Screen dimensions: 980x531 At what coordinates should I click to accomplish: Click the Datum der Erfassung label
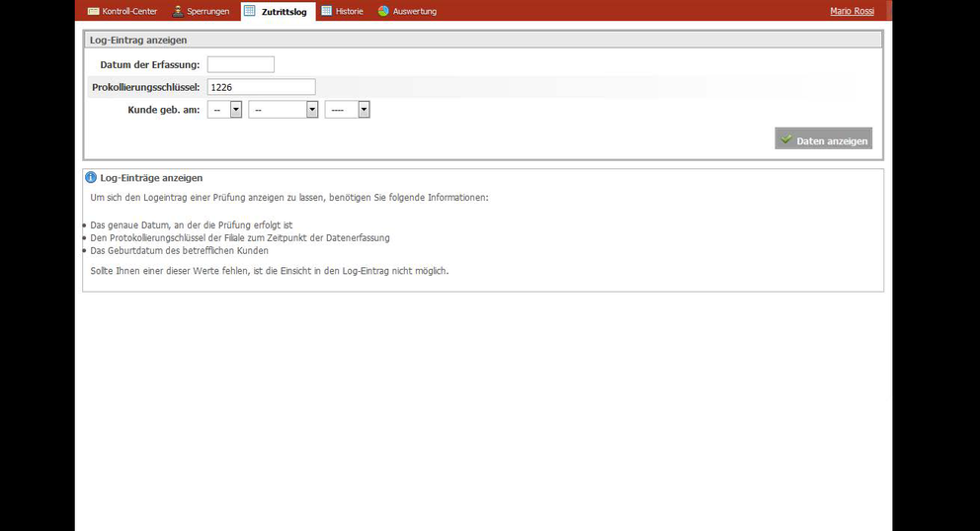(x=150, y=64)
